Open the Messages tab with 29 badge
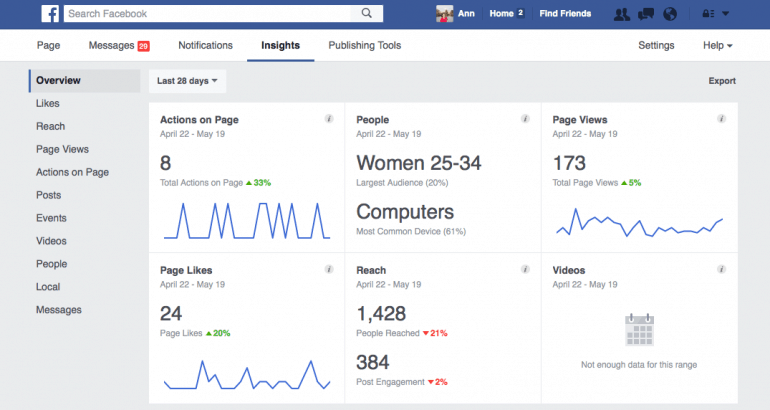Image resolution: width=770 pixels, height=410 pixels. tap(119, 45)
